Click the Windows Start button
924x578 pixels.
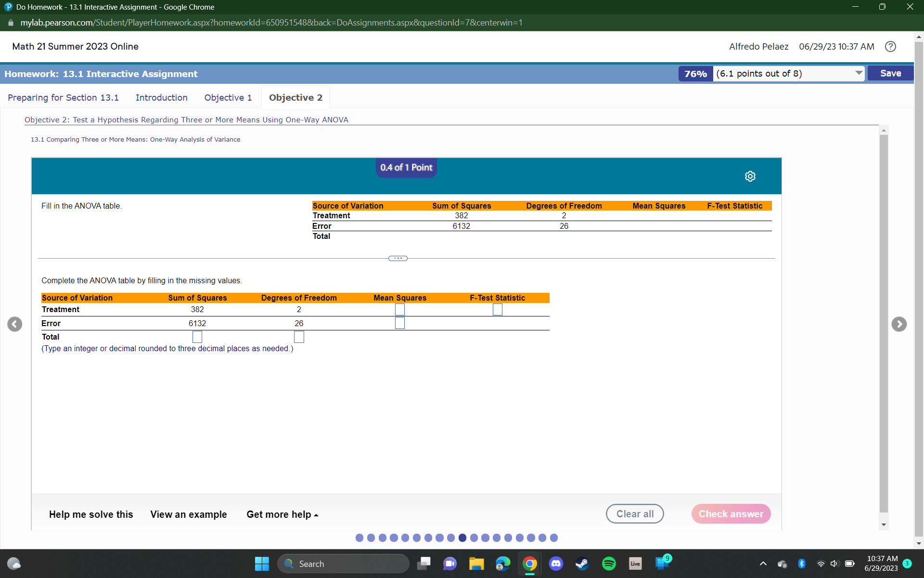[x=262, y=564]
